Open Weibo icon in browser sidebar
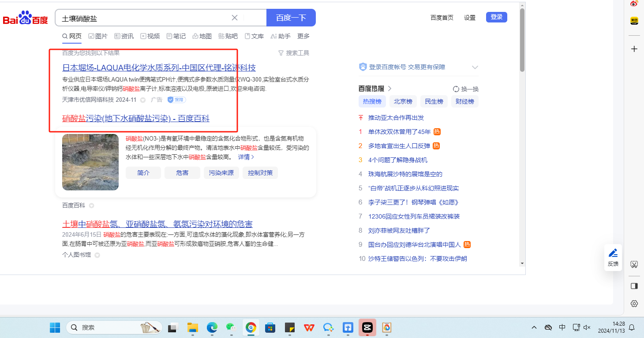 (634, 4)
